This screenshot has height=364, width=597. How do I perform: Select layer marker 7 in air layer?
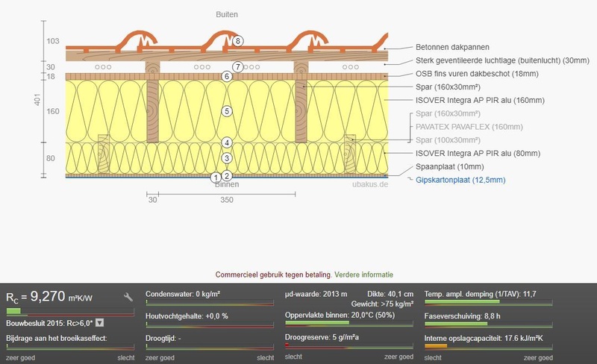(x=237, y=67)
